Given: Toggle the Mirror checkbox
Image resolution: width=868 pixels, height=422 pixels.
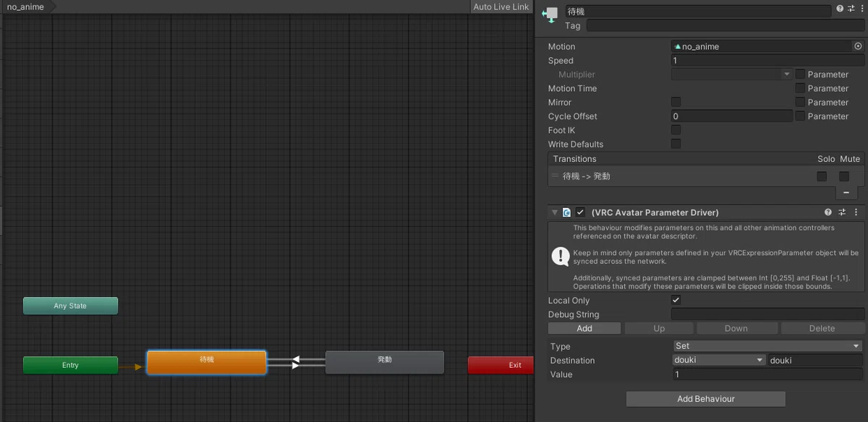Looking at the screenshot, I should (x=676, y=102).
